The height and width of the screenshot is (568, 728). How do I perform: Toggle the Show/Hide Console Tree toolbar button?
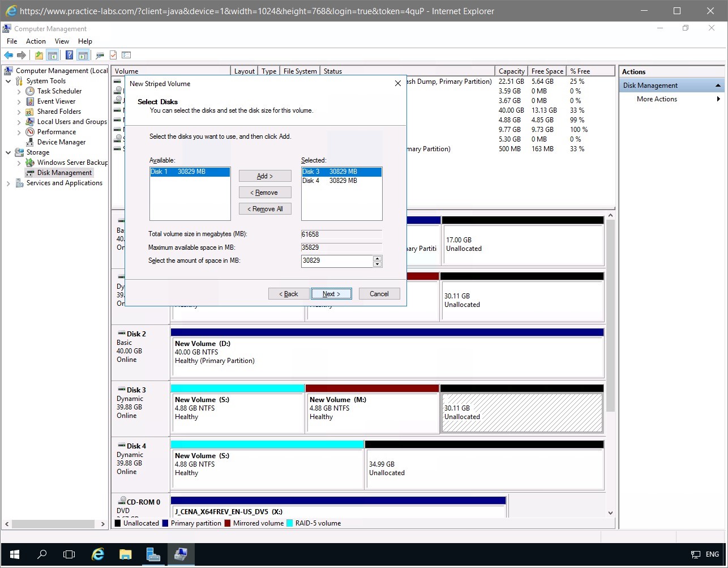coord(53,55)
